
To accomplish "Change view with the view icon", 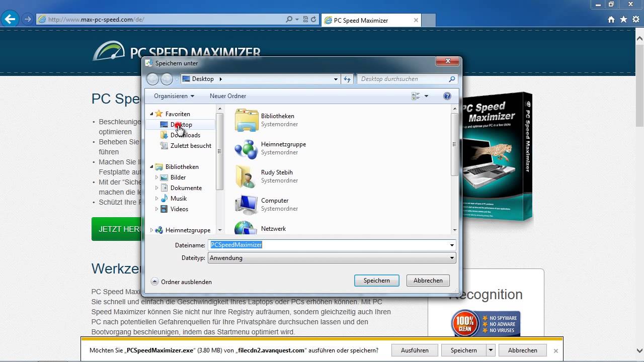I will 416,96.
